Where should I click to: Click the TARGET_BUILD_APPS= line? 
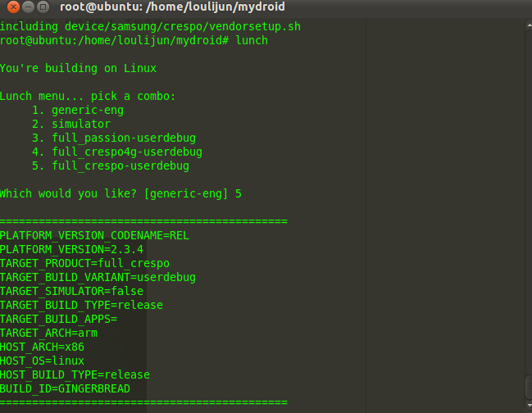pyautogui.click(x=59, y=319)
